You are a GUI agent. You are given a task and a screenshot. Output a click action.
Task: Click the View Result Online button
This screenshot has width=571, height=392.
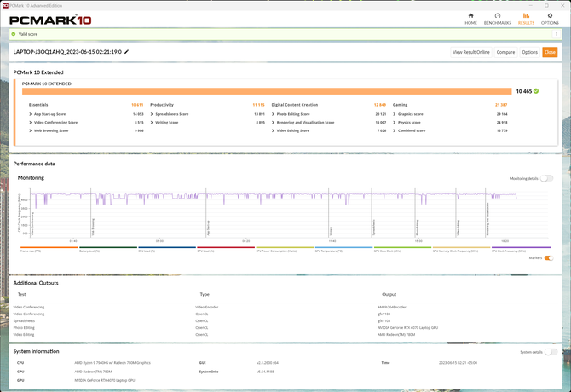coord(470,53)
